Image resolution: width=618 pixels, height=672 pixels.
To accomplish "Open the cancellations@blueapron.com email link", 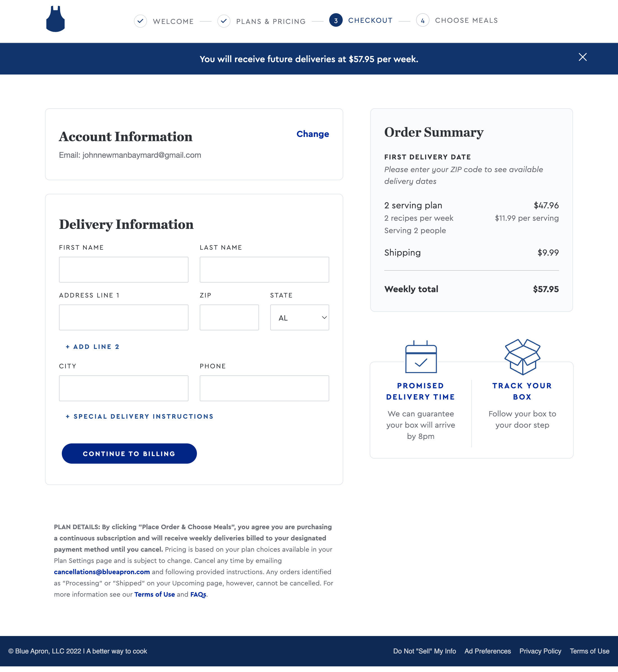I will [x=101, y=572].
